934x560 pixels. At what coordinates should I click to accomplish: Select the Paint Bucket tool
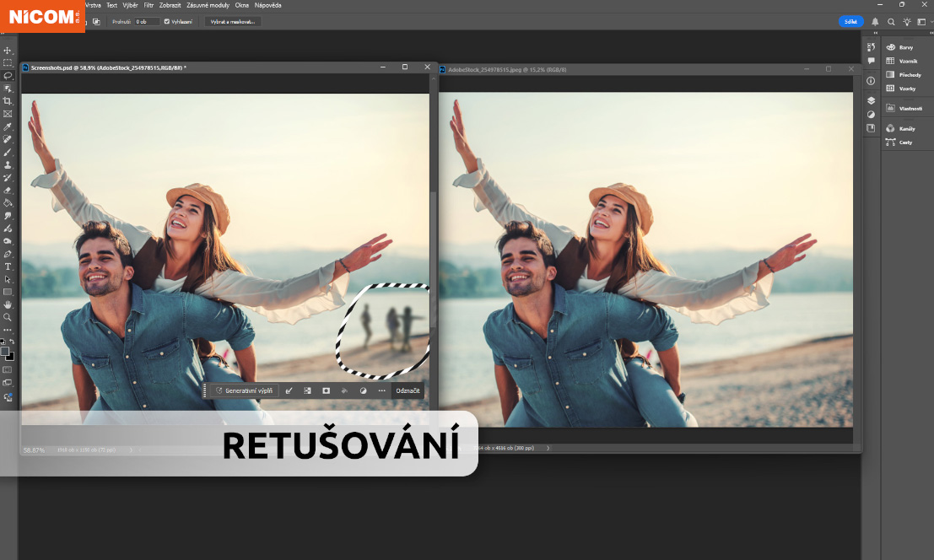tap(8, 203)
